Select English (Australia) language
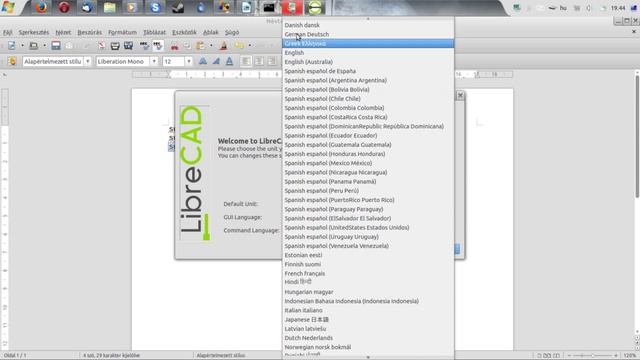Viewport: 640px width, 360px height. coord(368,62)
